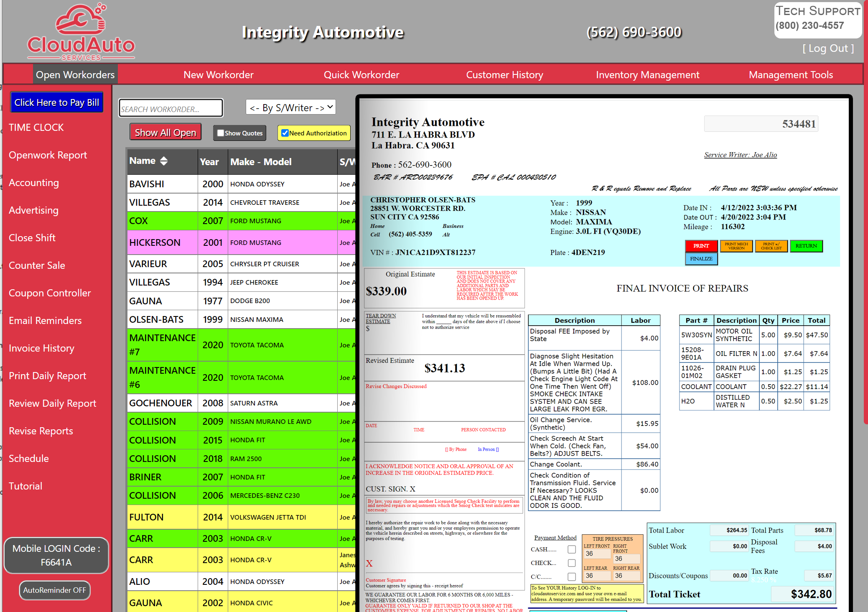This screenshot has width=868, height=612.
Task: Tick the CHECK payment method box
Action: (x=572, y=563)
